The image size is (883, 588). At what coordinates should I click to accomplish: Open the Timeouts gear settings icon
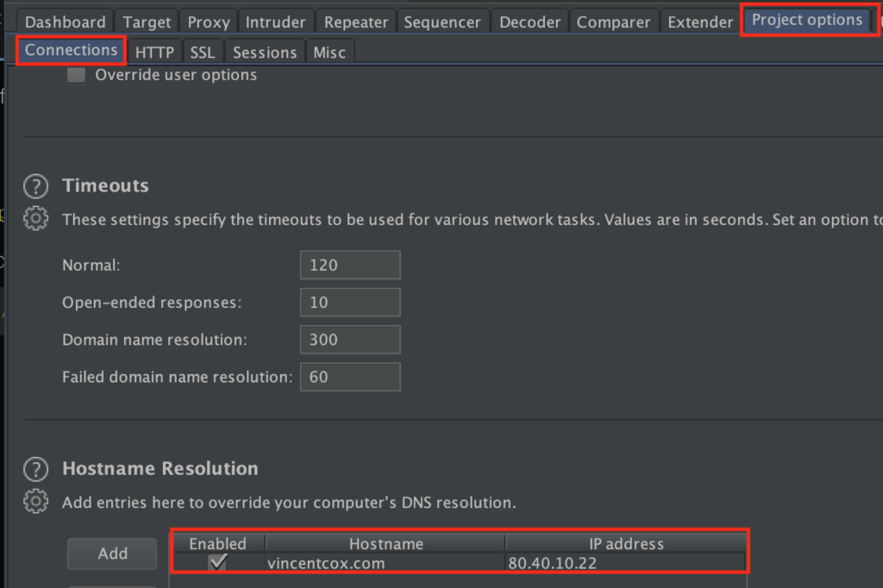[35, 218]
